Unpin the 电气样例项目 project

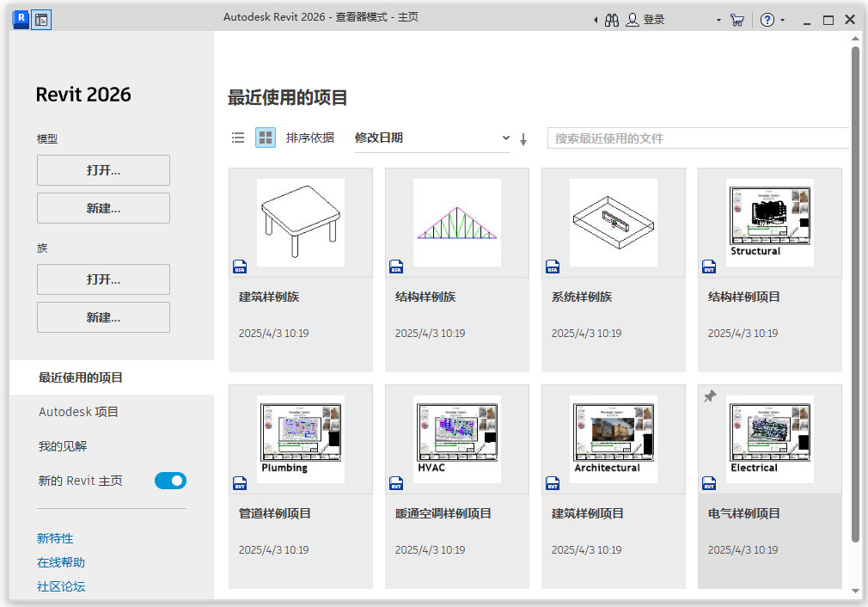(710, 396)
